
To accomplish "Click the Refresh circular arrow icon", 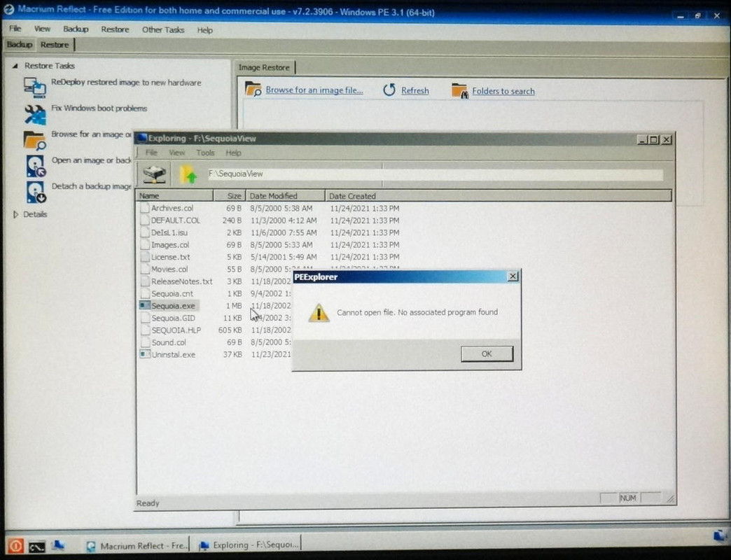I will click(389, 90).
